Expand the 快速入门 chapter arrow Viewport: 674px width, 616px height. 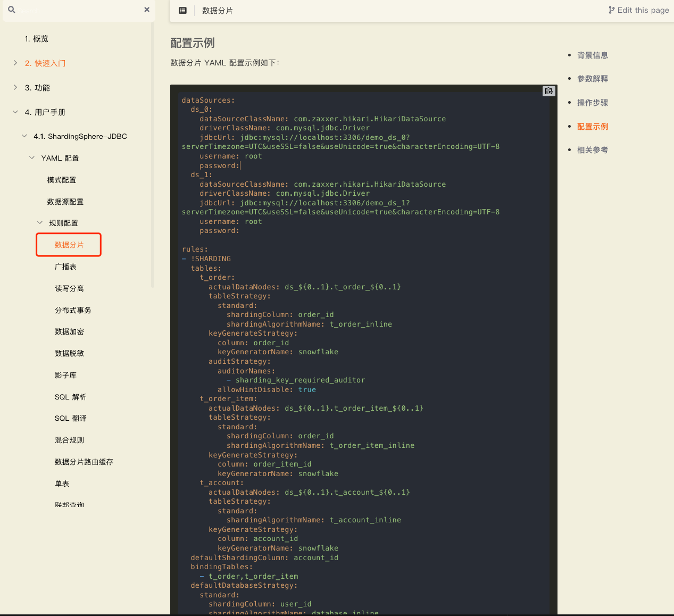point(15,63)
